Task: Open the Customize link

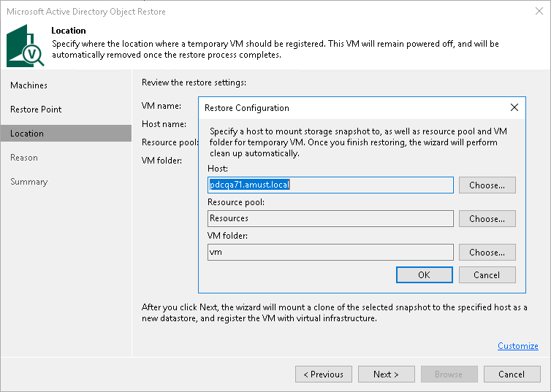Action: point(517,346)
